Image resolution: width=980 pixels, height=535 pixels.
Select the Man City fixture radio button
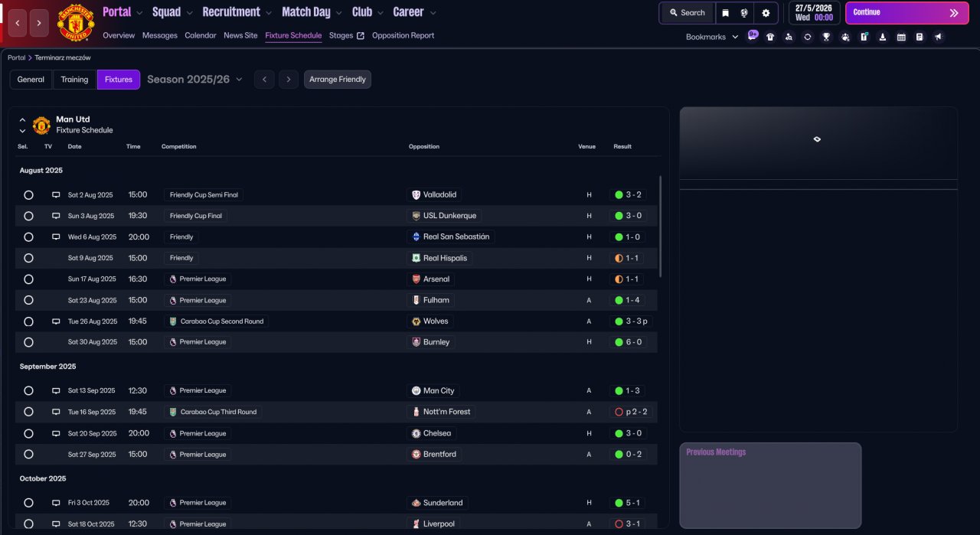(28, 391)
